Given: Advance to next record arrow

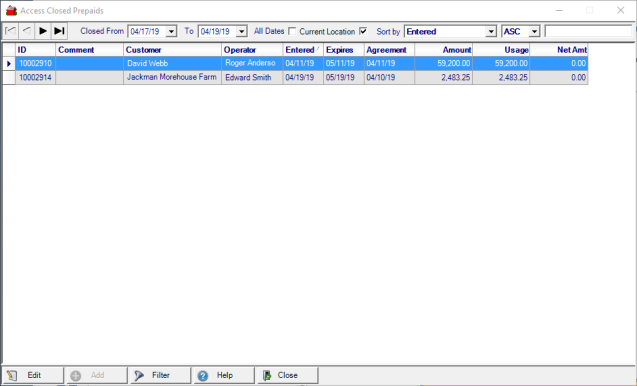Looking at the screenshot, I should coord(43,31).
